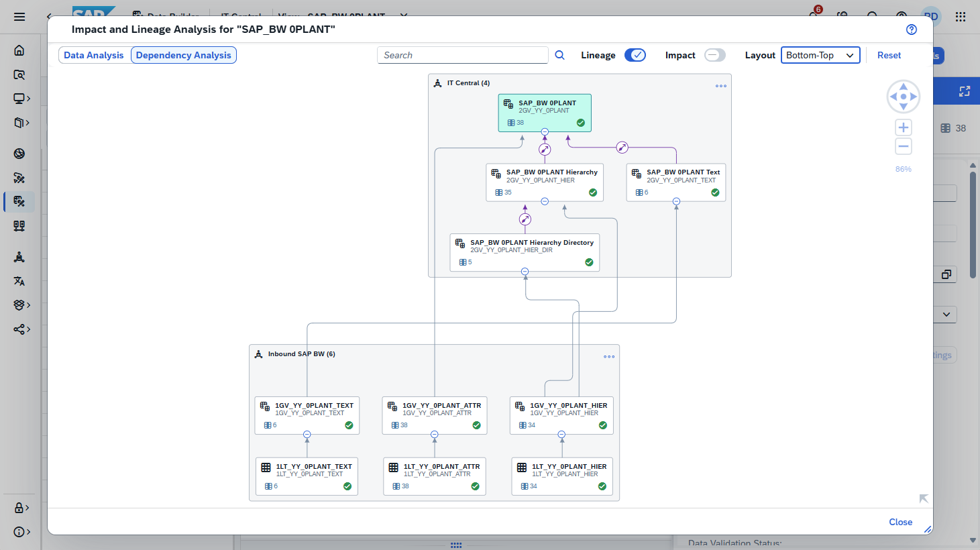The height and width of the screenshot is (550, 980).
Task: Zoom in the lineage diagram
Action: [904, 127]
